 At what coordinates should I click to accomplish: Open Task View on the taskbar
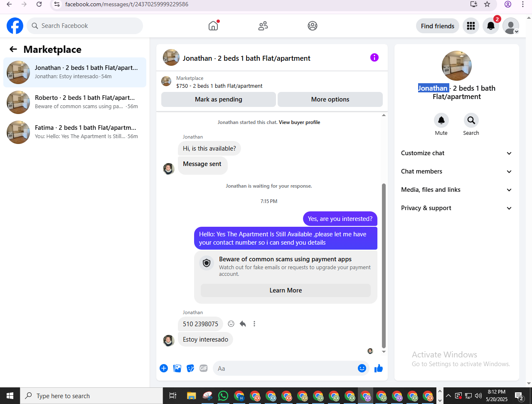[x=173, y=396]
